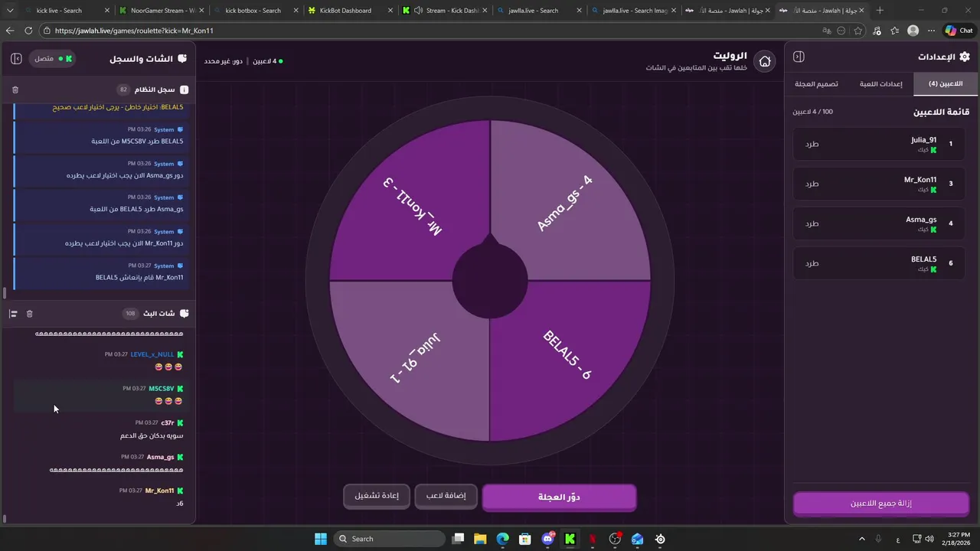Click the chat bubble icon beside شات البث

[184, 314]
